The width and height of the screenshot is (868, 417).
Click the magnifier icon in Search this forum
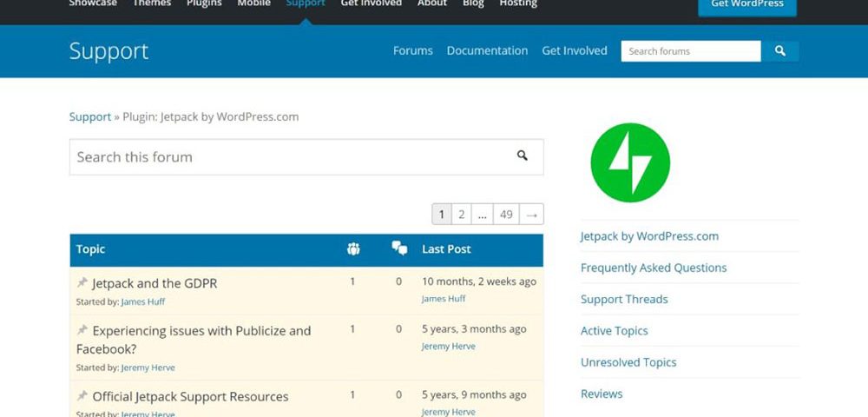tap(523, 156)
